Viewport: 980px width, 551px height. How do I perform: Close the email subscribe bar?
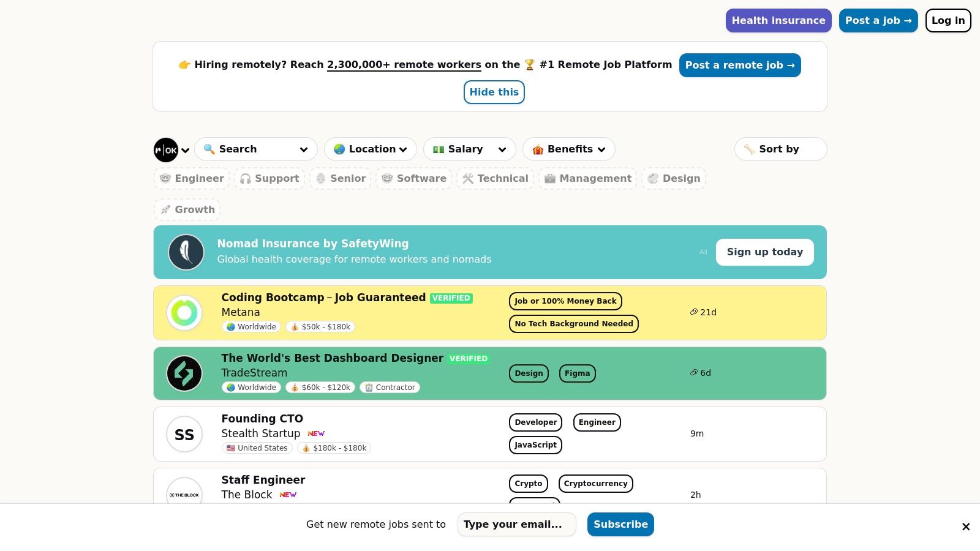[x=966, y=527]
